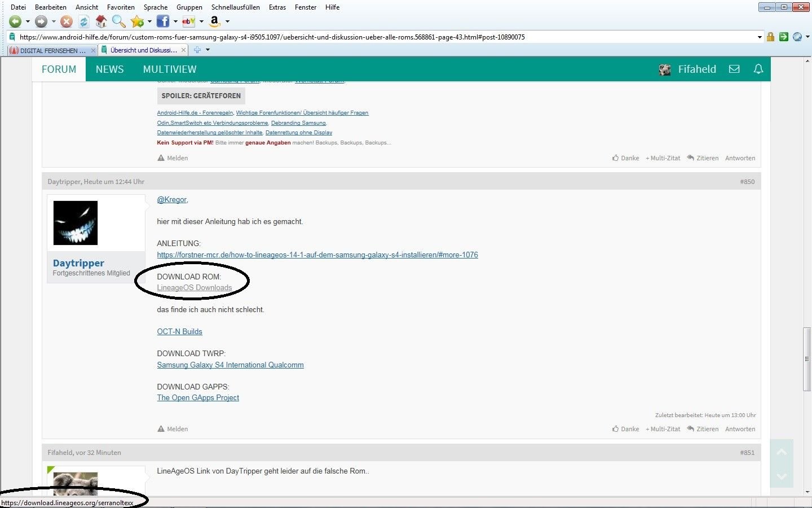
Task: Open a new tab with the plus icon
Action: (197, 50)
